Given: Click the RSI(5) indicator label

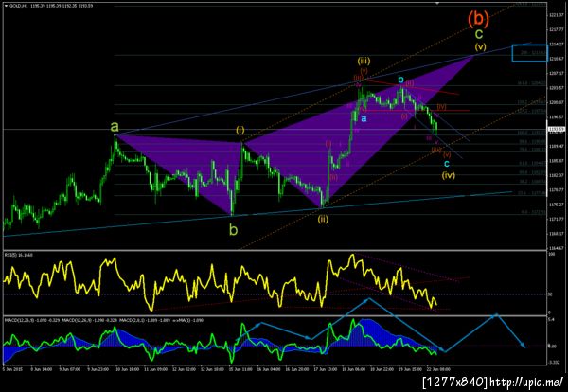Looking at the screenshot, I should click(x=13, y=255).
